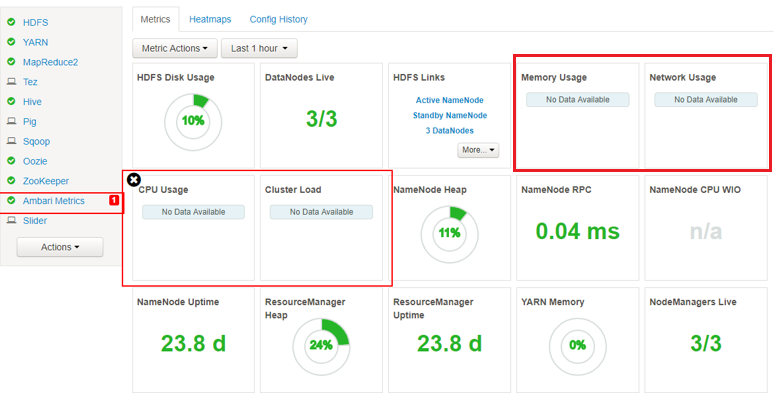Click the green status icon next to YARN
The image size is (777, 403).
click(11, 42)
